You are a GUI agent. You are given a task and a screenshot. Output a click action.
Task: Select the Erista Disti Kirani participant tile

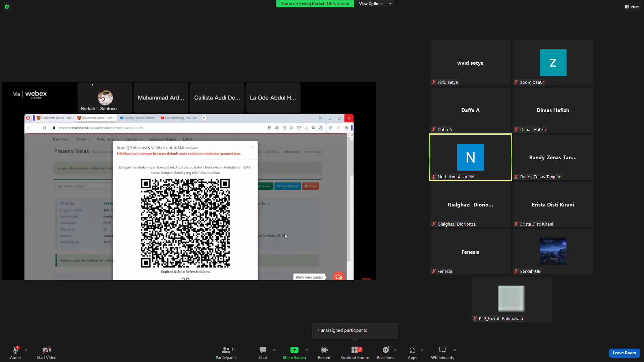553,205
